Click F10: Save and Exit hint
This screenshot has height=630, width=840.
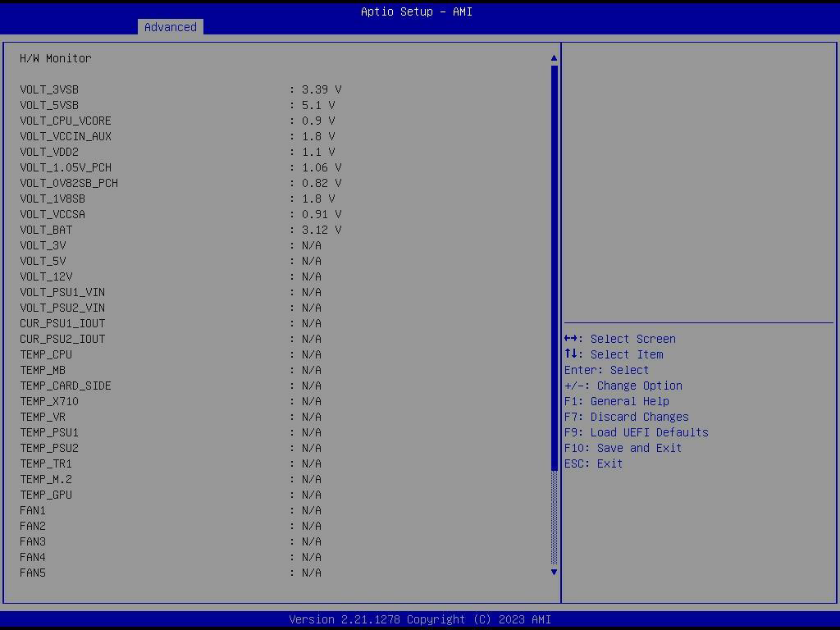click(623, 448)
